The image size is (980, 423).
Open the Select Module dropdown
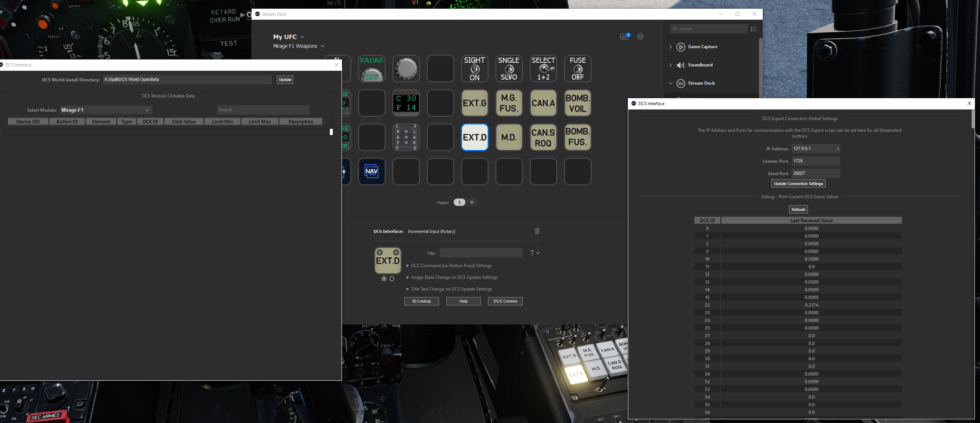coord(106,110)
